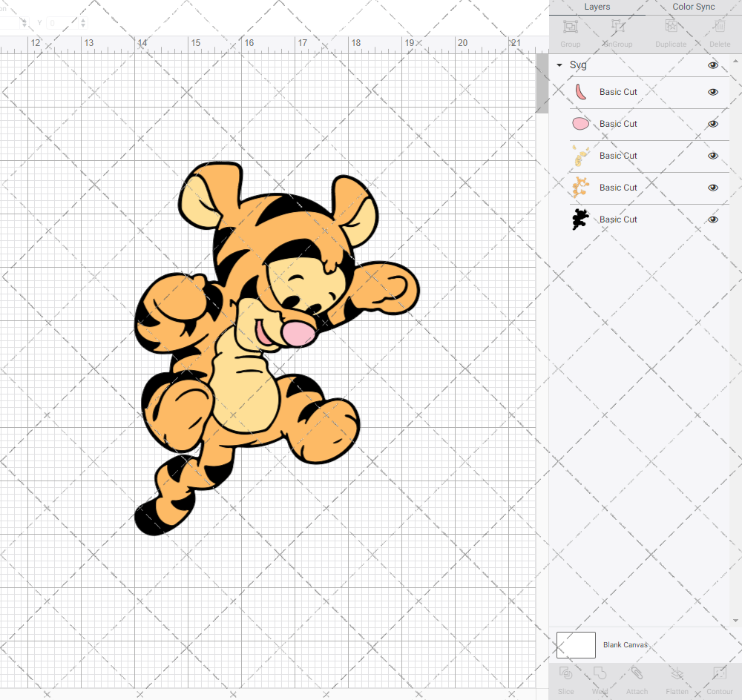
Task: Hide the orange Basic Cut layer
Action: [x=712, y=188]
